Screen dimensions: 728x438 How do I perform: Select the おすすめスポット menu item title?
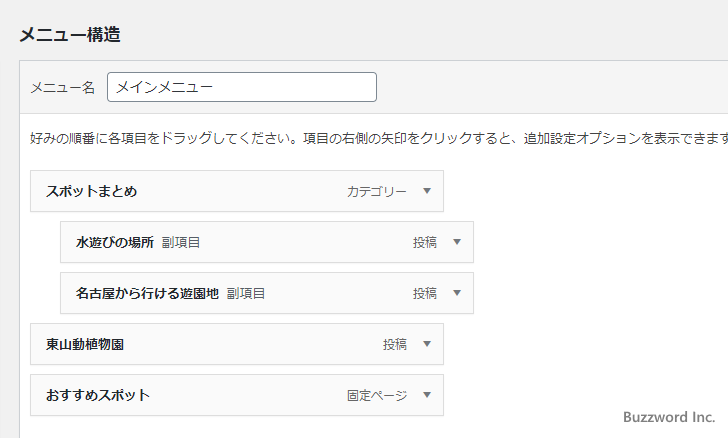pos(98,395)
